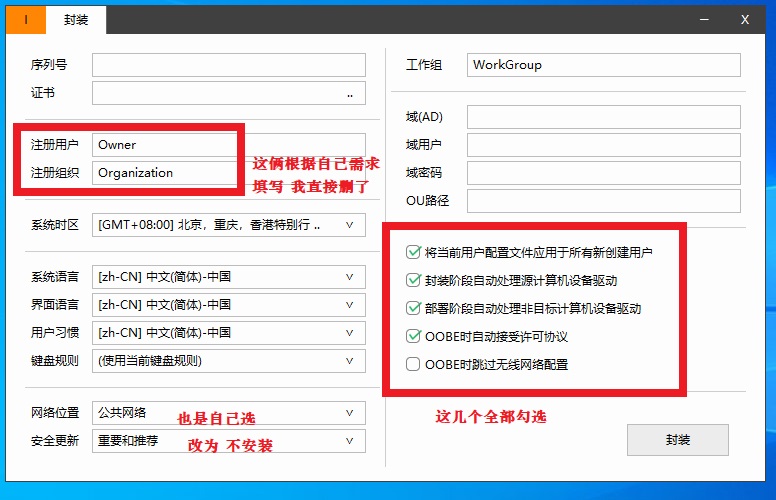The height and width of the screenshot is (500, 776).
Task: Expand the 用户习惯 dropdown
Action: [x=349, y=332]
